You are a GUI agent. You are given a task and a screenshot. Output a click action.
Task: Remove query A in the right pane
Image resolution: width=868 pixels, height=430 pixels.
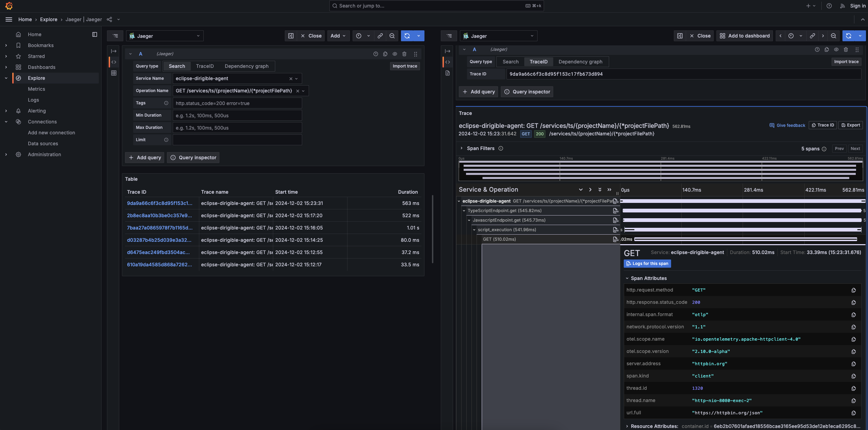[846, 49]
